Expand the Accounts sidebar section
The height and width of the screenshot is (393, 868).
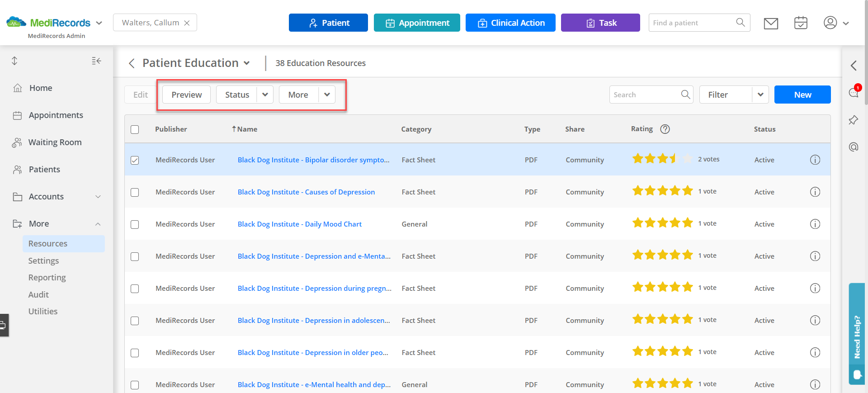click(x=98, y=197)
